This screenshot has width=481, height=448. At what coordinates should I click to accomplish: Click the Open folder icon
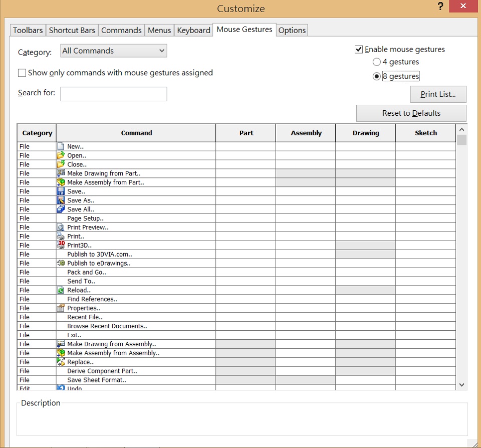pos(61,155)
